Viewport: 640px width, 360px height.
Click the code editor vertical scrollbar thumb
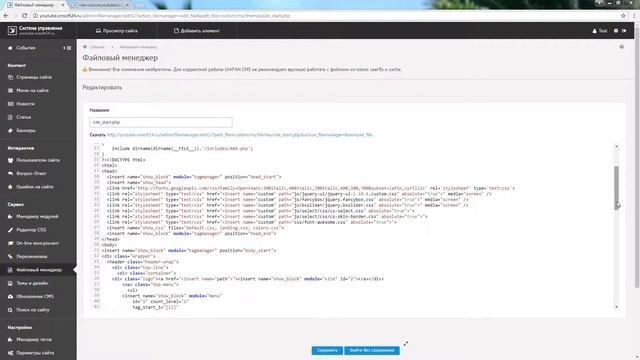[x=616, y=188]
